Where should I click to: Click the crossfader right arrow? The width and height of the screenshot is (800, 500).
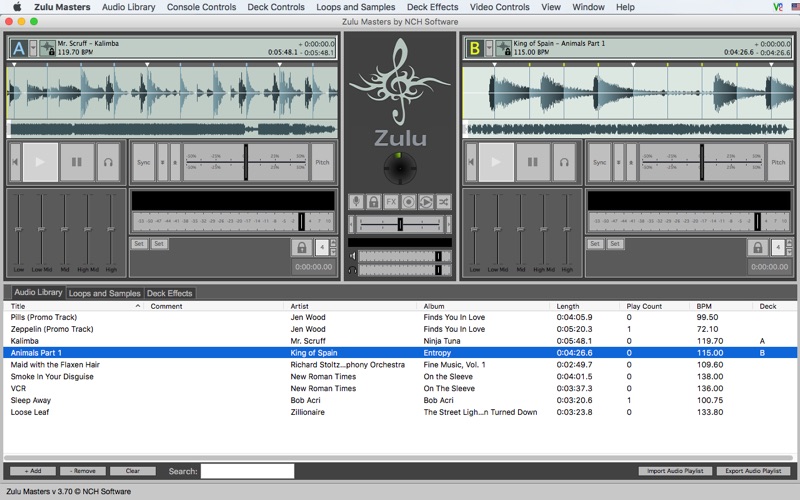tap(448, 224)
